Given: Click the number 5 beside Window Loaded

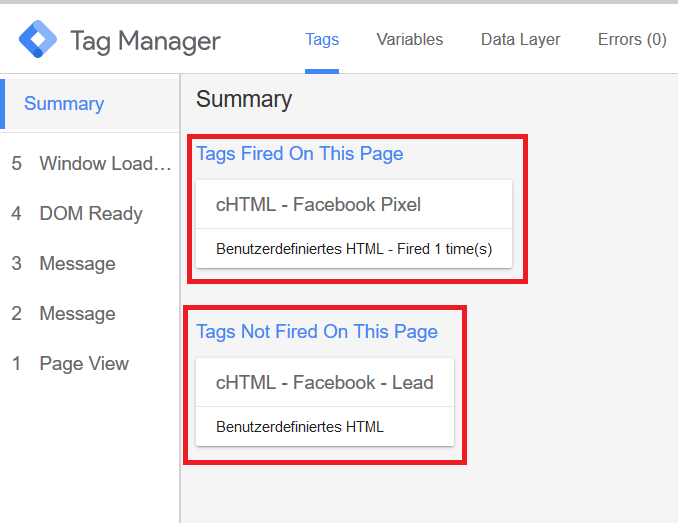Looking at the screenshot, I should pyautogui.click(x=16, y=163).
